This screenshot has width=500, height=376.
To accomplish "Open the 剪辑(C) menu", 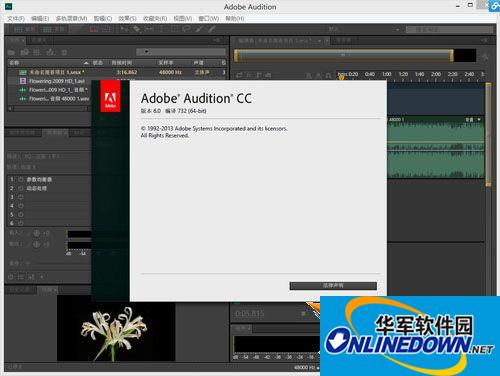I will tap(103, 19).
